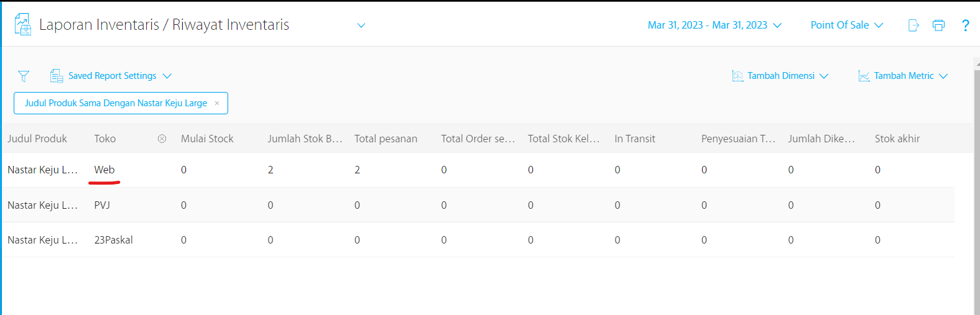
Task: Click the Saved Report Settings document icon
Action: pyautogui.click(x=57, y=76)
